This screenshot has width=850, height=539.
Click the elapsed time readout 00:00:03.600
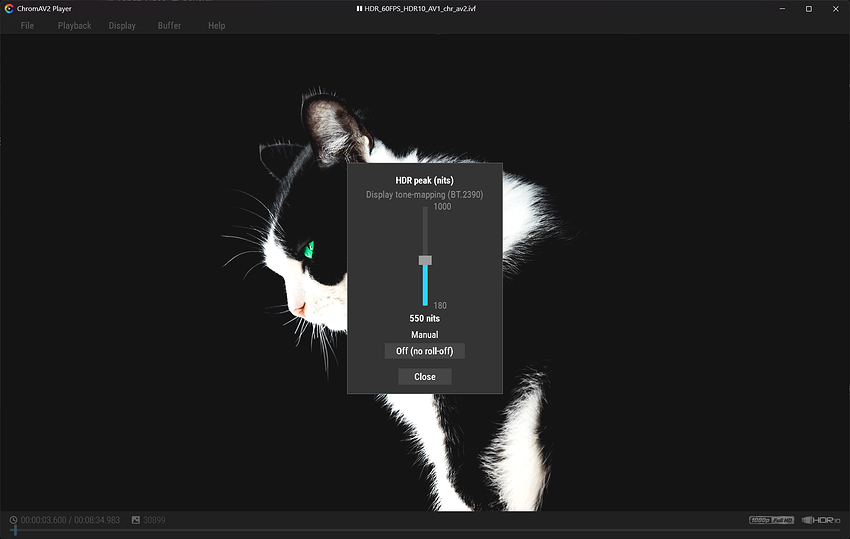[x=43, y=520]
